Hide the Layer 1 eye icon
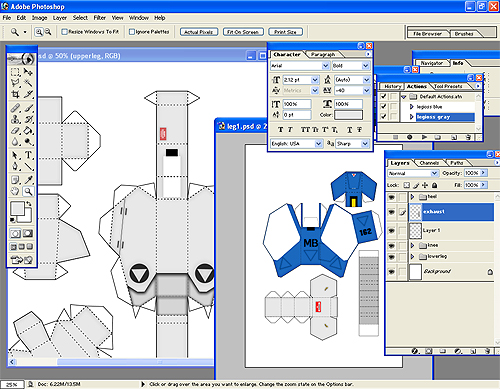 point(391,230)
